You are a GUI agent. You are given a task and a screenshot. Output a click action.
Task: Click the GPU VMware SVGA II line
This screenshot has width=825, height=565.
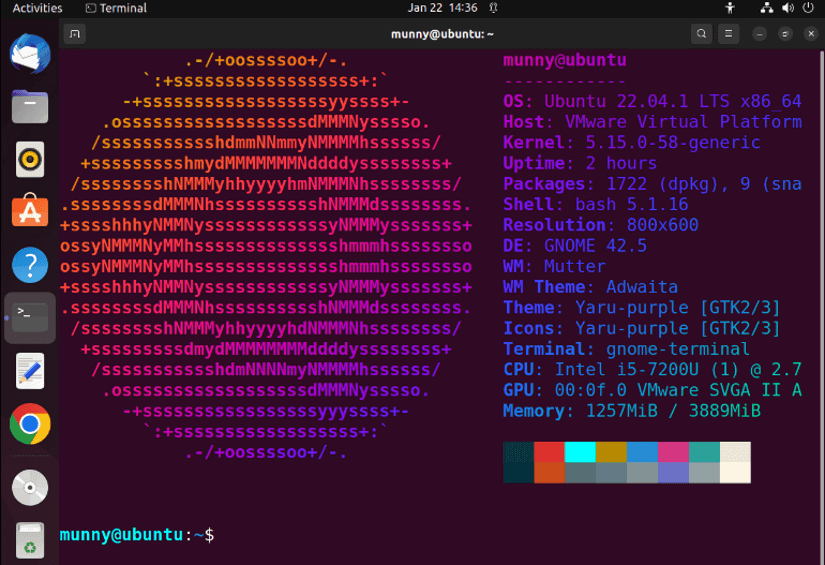click(x=652, y=390)
